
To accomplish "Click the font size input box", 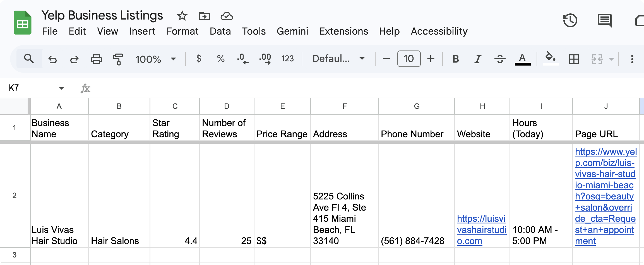I will pyautogui.click(x=409, y=59).
